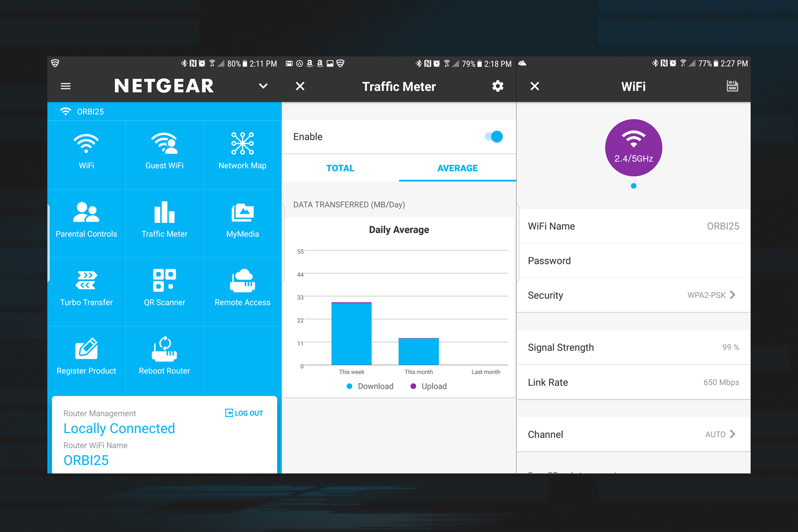This screenshot has width=798, height=532.
Task: Tap the Daily Average chart title
Action: 399,230
